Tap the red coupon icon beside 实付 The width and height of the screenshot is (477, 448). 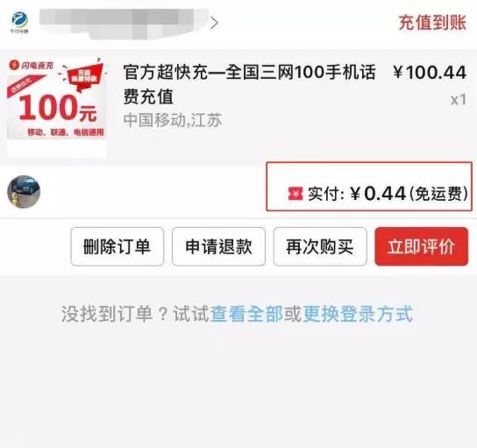click(295, 194)
